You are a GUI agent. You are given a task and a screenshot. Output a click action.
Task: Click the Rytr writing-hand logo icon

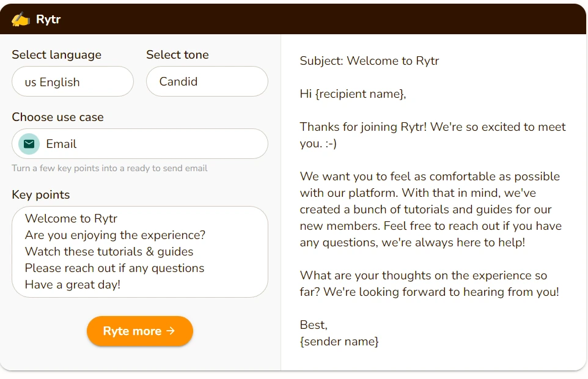(x=20, y=20)
